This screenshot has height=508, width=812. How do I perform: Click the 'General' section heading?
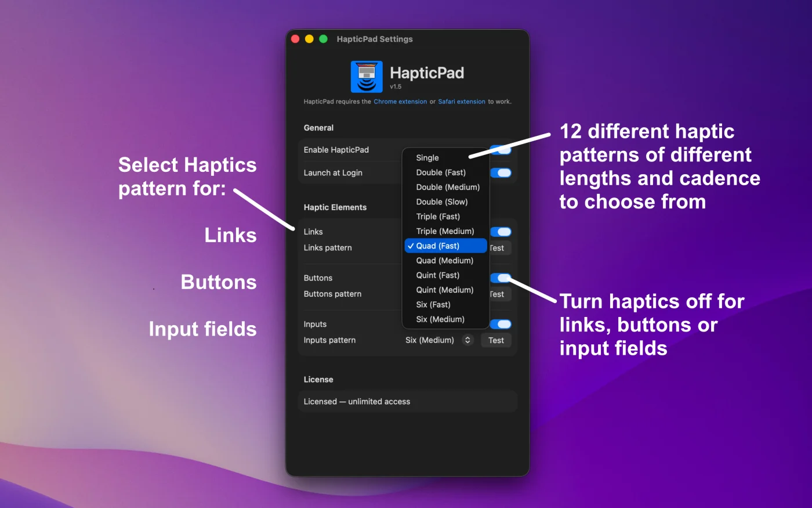318,128
